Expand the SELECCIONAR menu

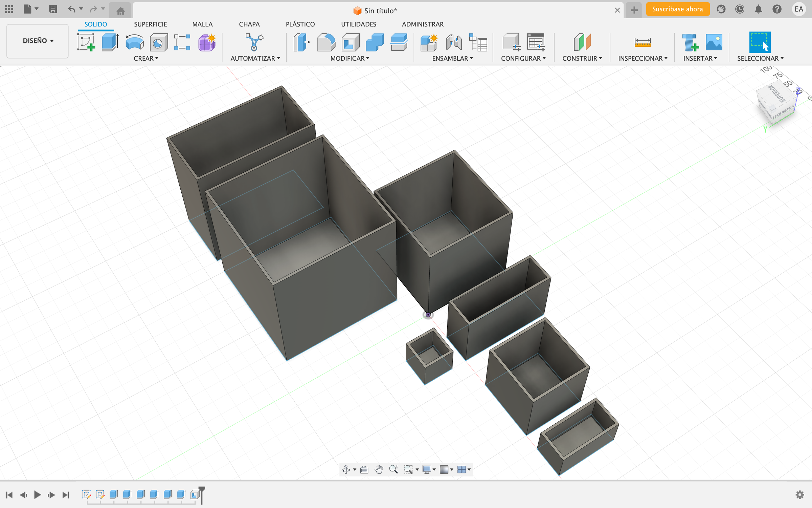760,58
